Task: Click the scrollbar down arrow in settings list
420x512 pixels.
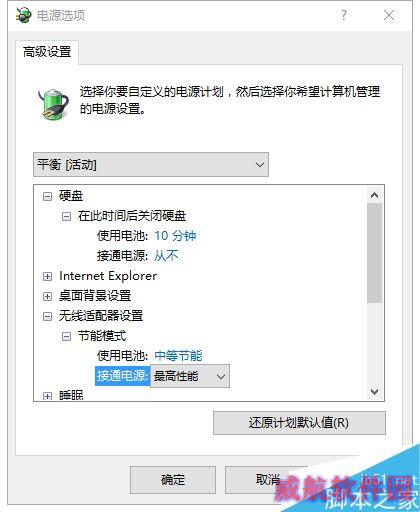Action: point(374,391)
